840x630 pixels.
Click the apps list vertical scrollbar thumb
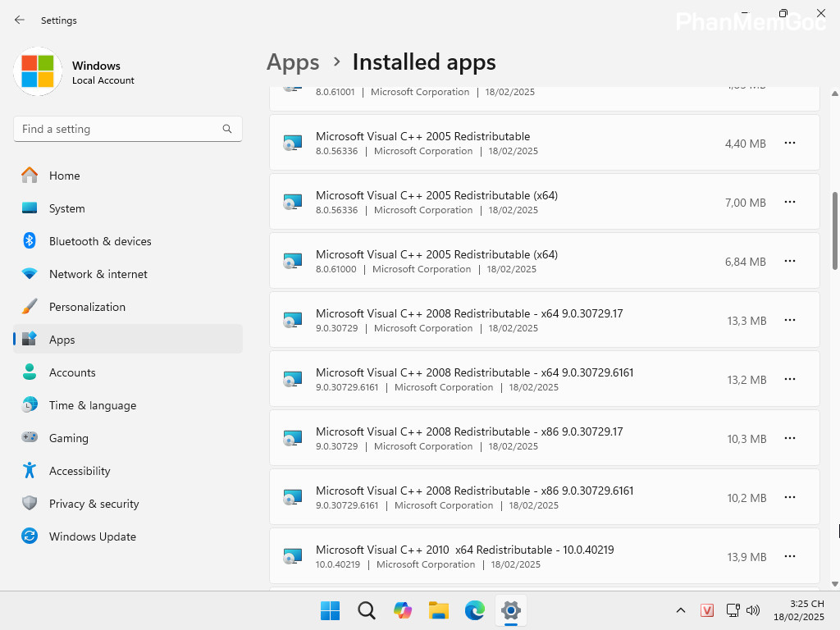(835, 230)
